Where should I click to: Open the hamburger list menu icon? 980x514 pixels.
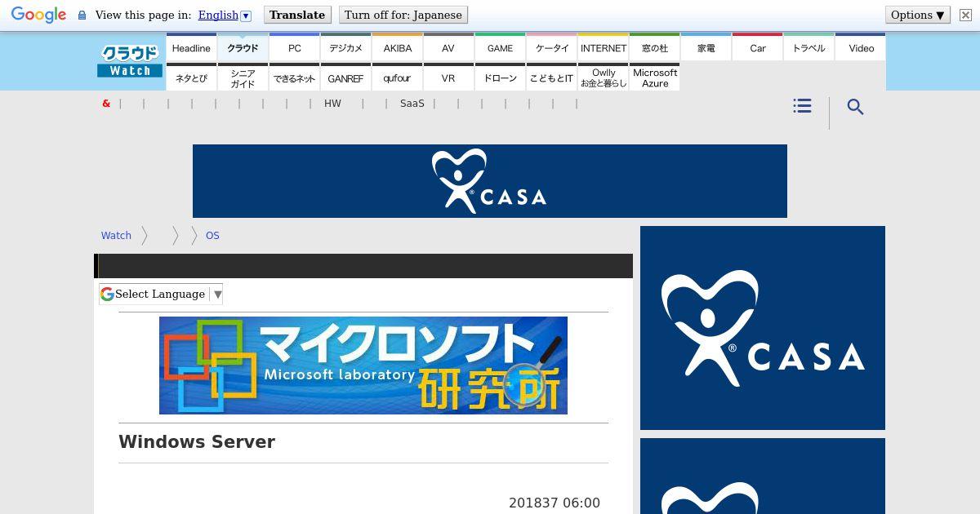coord(802,106)
